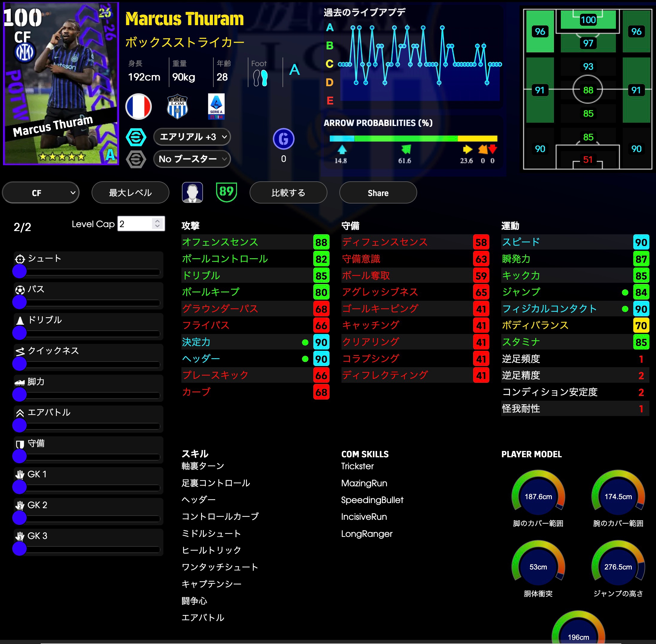Increase Level Cap with stepper up arrow

coord(157,221)
